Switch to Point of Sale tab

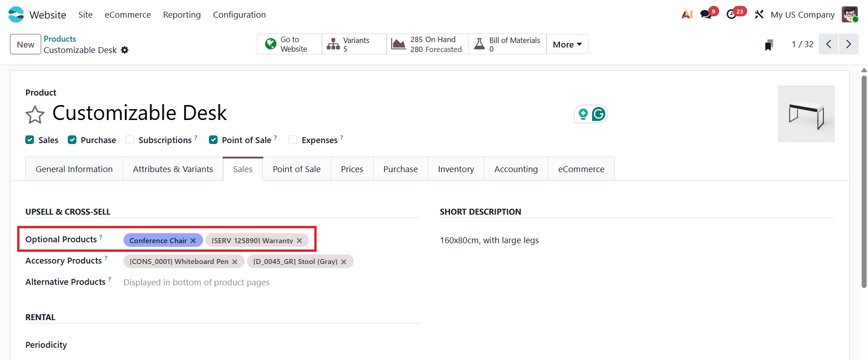[297, 169]
